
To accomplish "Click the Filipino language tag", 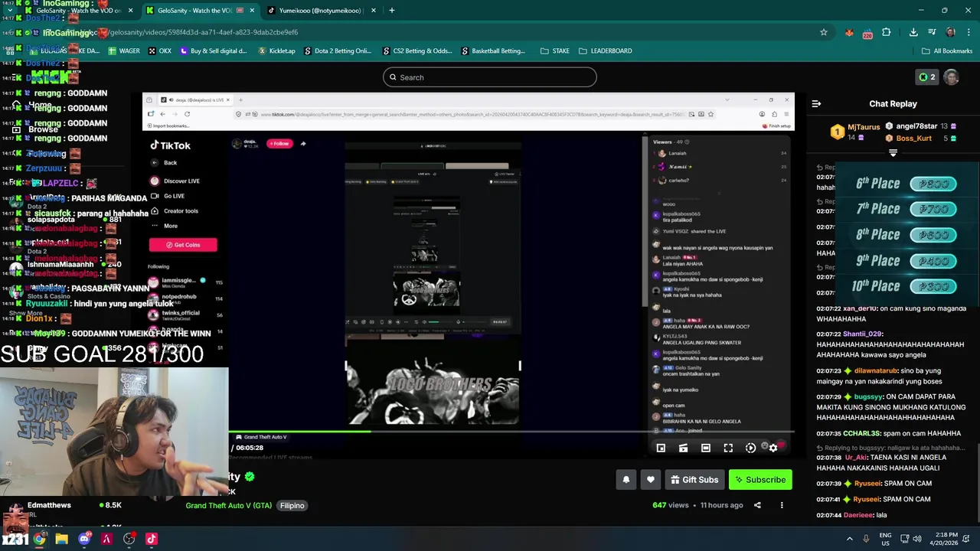I will coord(292,506).
